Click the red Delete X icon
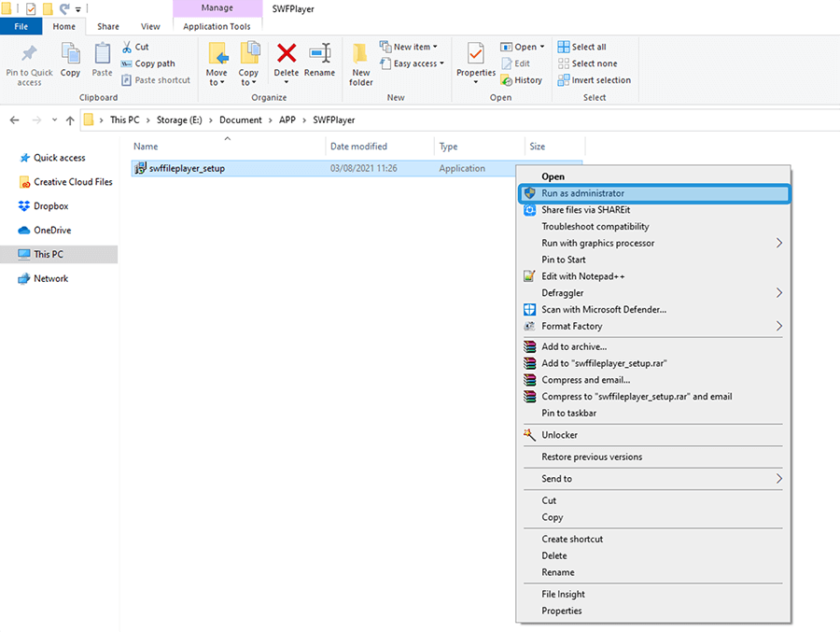This screenshot has height=632, width=840. pyautogui.click(x=287, y=53)
